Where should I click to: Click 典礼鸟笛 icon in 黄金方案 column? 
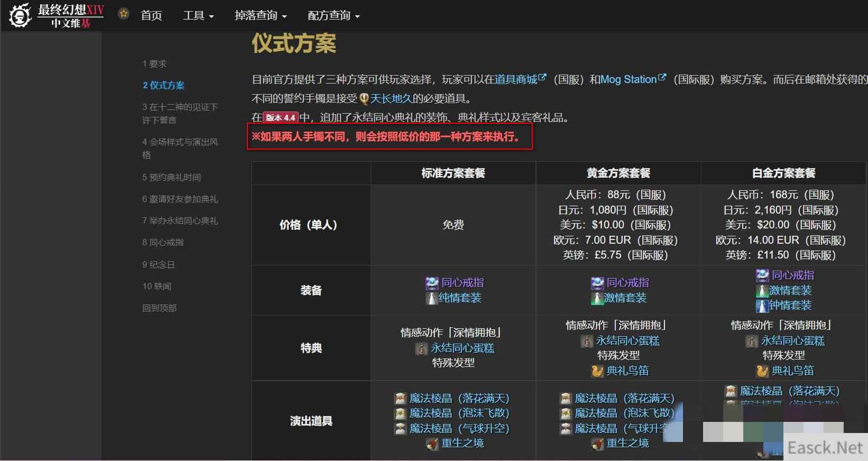click(x=597, y=371)
